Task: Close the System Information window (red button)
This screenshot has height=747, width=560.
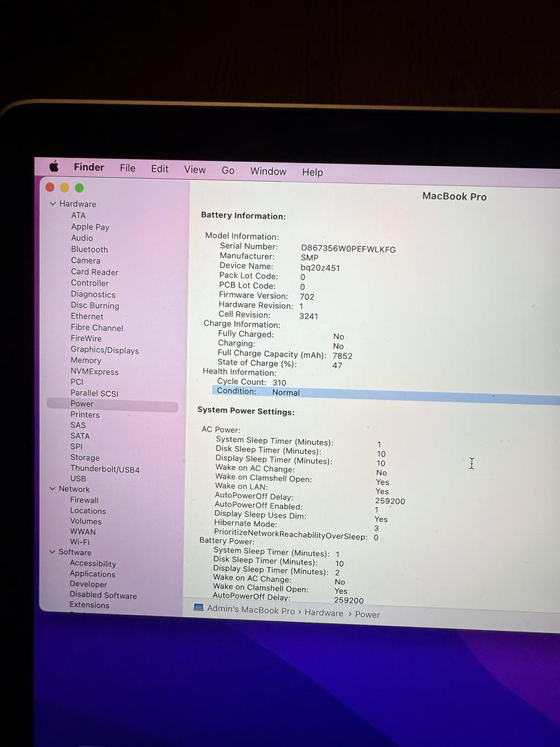Action: point(50,187)
